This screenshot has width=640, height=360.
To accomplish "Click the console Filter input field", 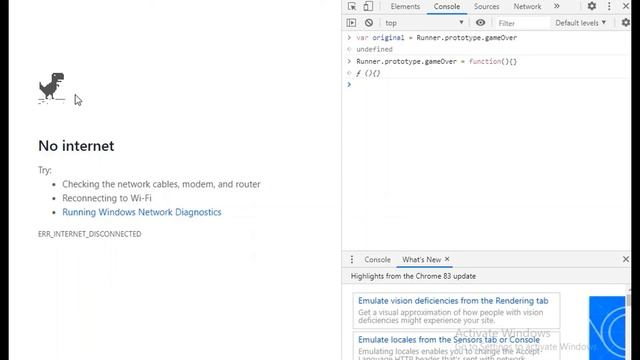I will tap(522, 23).
